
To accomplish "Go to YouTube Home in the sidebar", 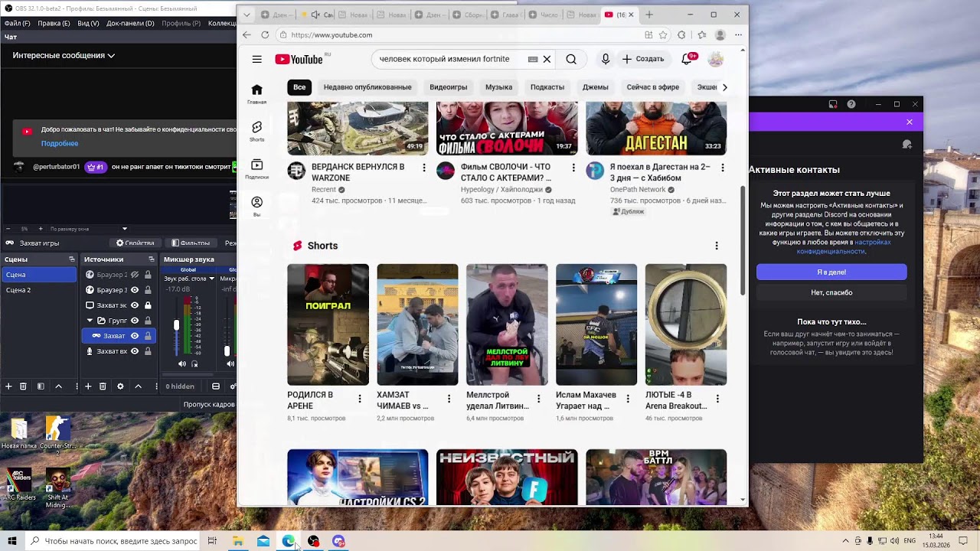I will [257, 94].
